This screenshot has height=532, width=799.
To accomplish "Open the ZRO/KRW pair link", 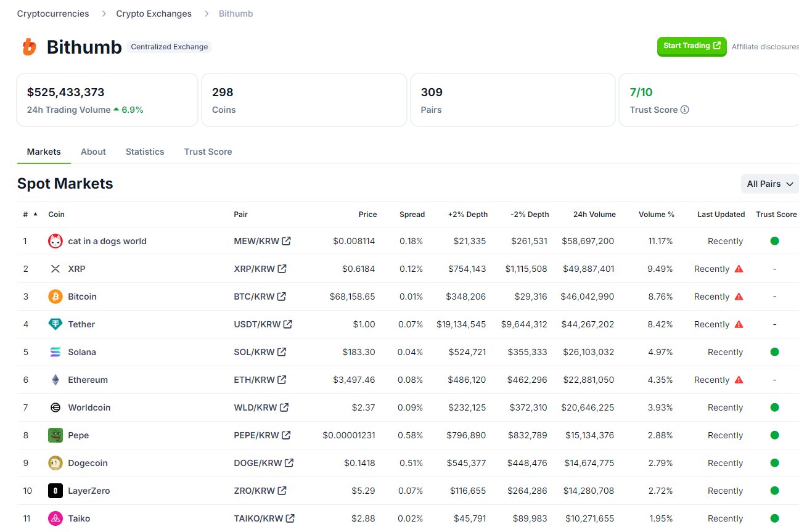I will (260, 491).
